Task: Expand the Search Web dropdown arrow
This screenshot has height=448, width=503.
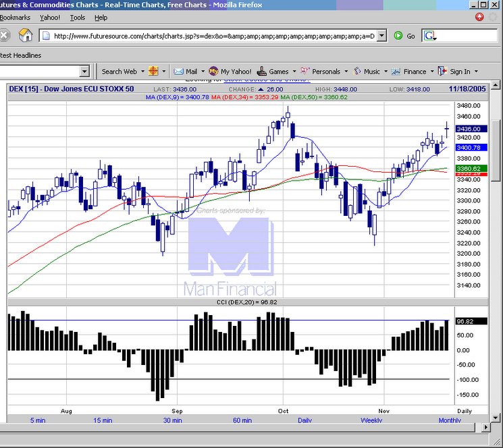Action: [x=142, y=72]
